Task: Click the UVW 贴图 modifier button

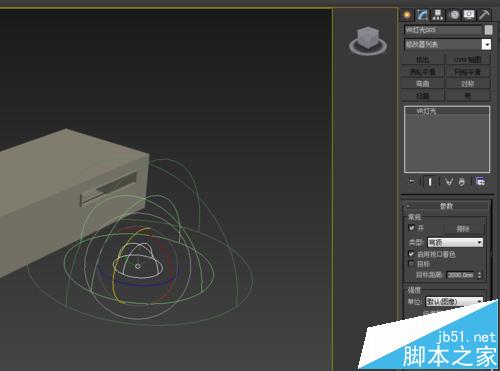Action: tap(468, 60)
